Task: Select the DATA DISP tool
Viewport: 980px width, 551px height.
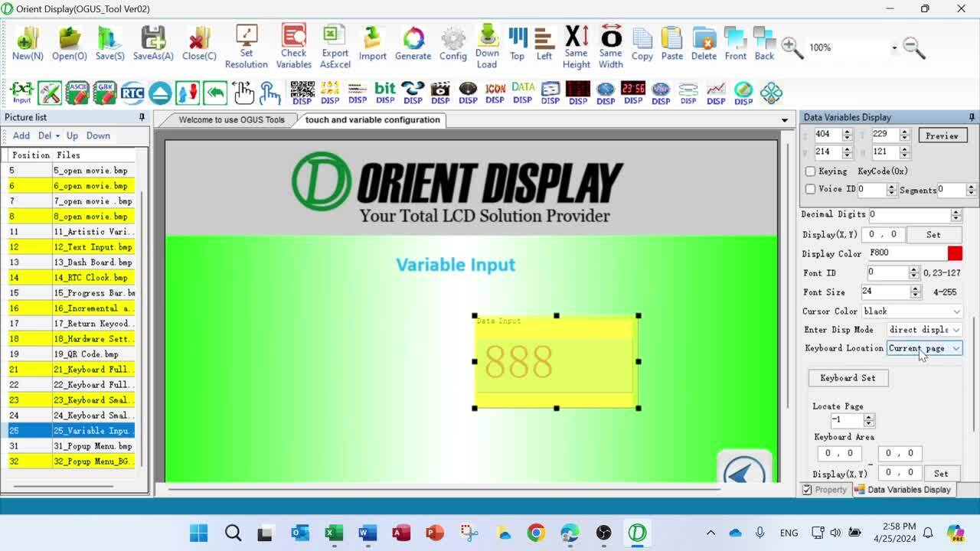Action: click(x=523, y=93)
